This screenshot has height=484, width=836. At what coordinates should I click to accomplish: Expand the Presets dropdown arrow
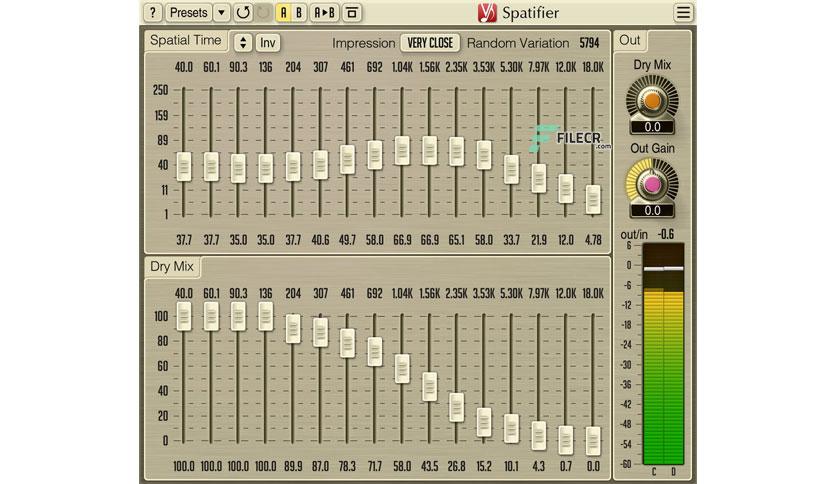point(221,13)
